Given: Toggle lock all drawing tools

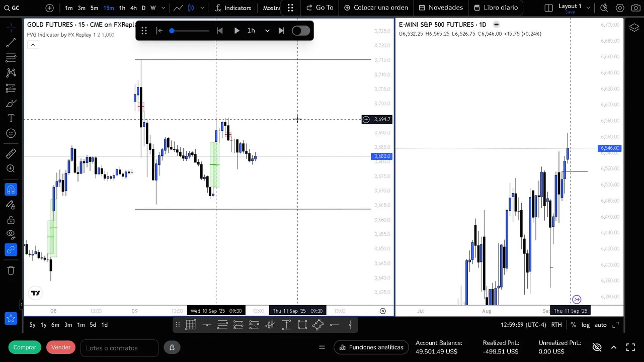Looking at the screenshot, I should coord(11,220).
